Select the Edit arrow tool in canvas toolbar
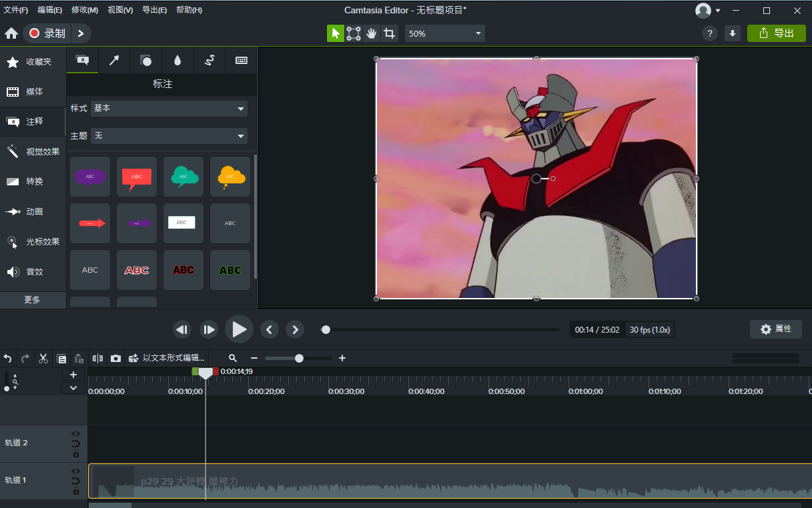 336,33
